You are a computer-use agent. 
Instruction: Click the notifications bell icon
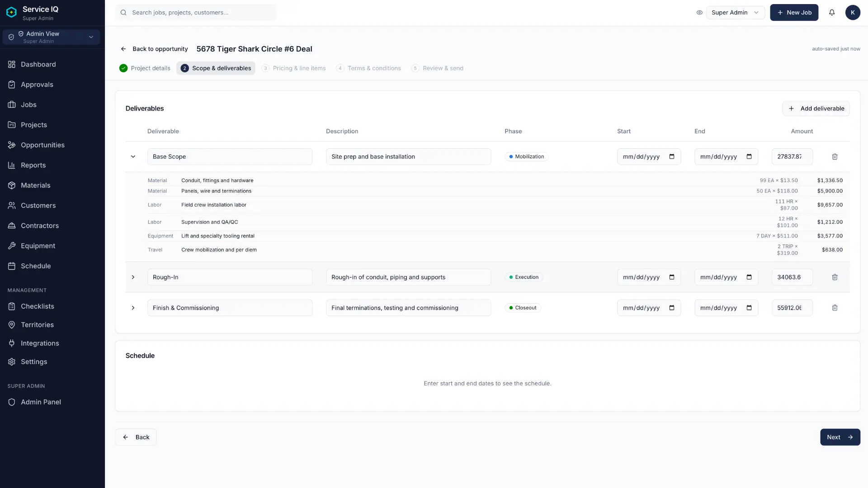(832, 13)
